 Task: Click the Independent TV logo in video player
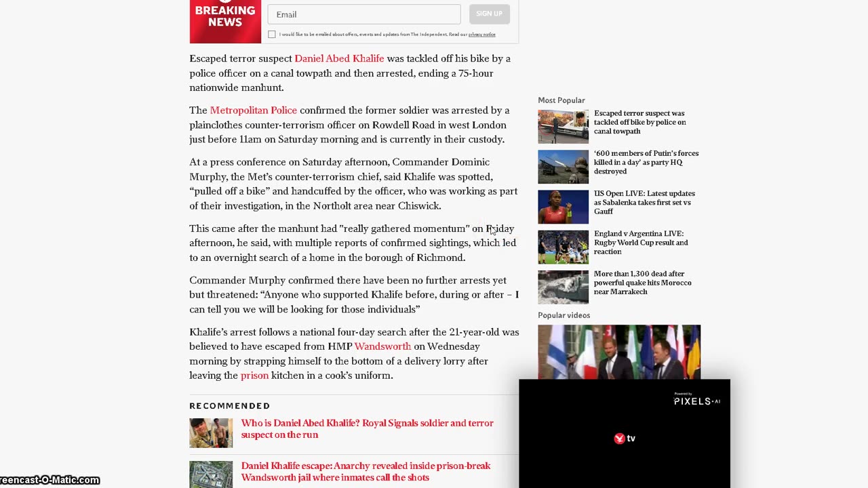[625, 439]
